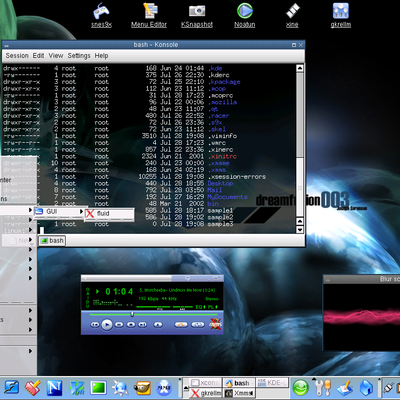Click the red .xinitrc entry in Konsole

tap(222, 156)
